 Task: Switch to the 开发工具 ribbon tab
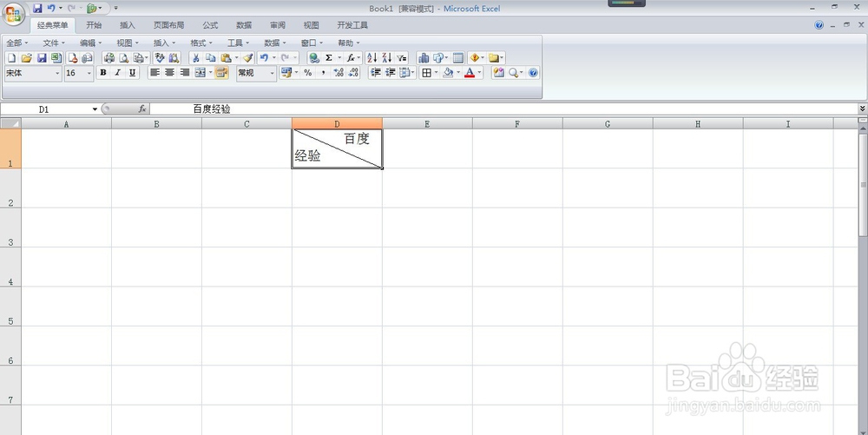(352, 25)
